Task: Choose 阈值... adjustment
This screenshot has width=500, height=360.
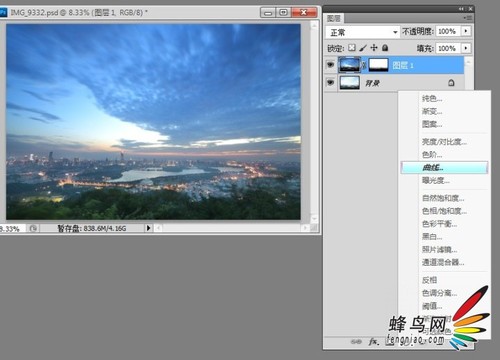Action: 432,306
